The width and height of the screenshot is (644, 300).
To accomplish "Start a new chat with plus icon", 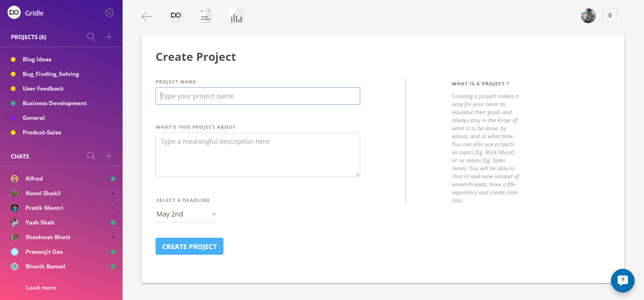I will [x=109, y=156].
